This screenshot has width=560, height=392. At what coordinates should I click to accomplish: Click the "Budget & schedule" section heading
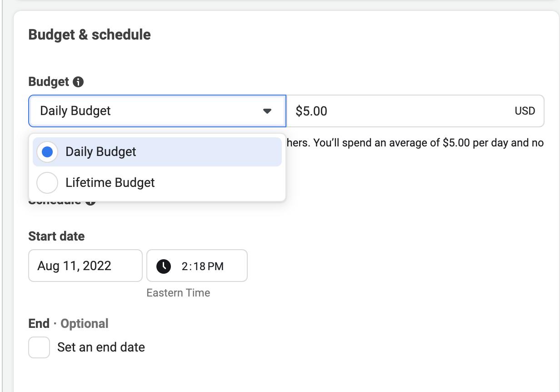tap(90, 35)
